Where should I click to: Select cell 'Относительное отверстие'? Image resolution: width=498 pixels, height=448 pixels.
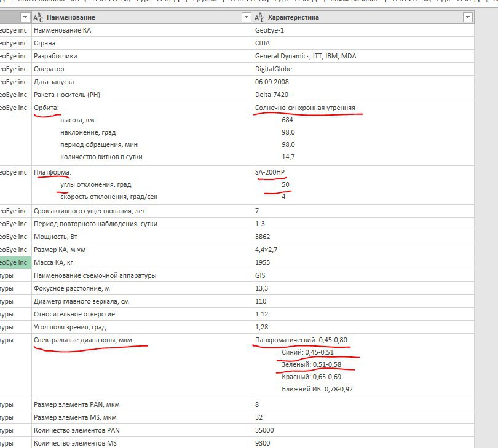tap(142, 314)
